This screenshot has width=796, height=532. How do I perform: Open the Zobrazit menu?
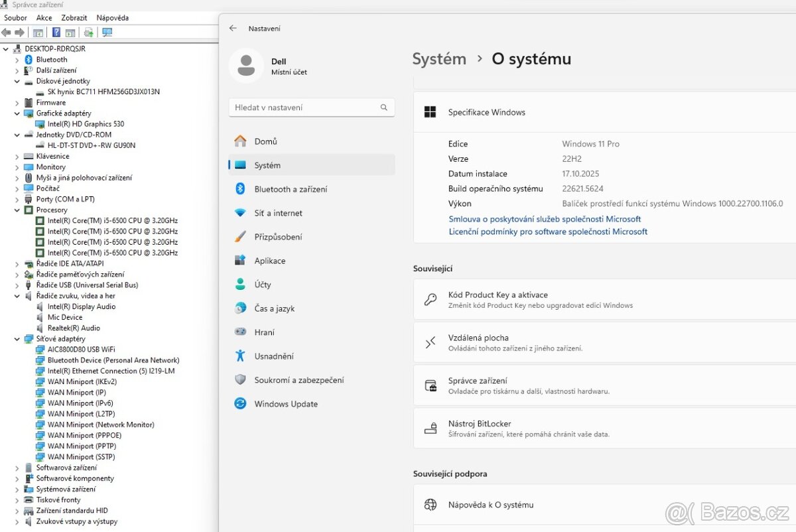[x=74, y=18]
